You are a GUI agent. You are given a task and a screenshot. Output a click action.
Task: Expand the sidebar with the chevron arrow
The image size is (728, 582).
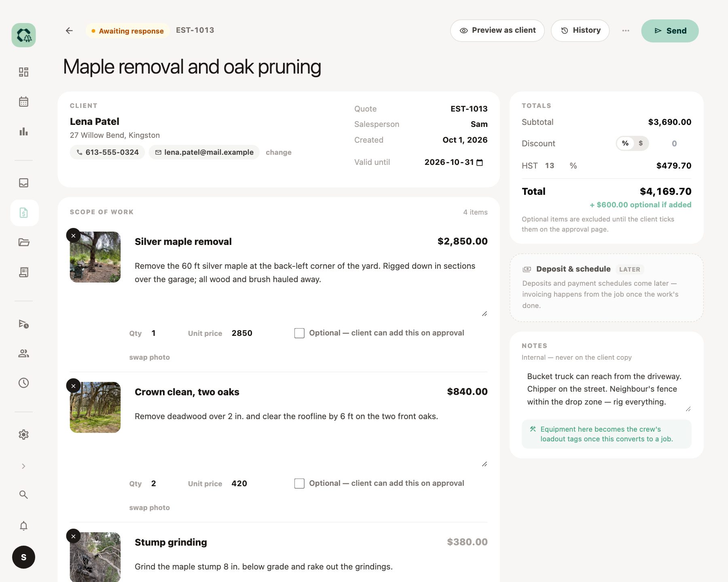pyautogui.click(x=23, y=466)
